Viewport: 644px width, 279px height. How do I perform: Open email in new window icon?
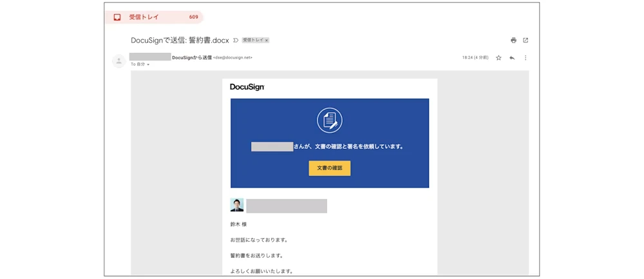526,40
